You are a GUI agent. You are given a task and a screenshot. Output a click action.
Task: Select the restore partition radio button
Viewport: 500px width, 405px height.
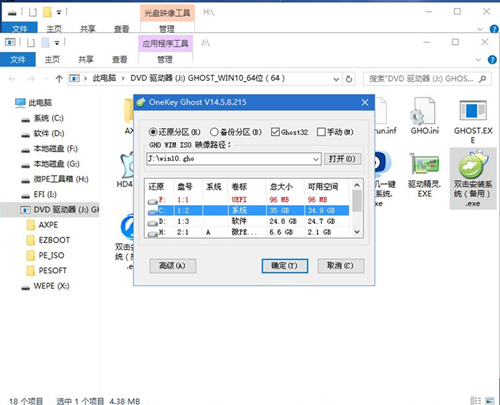pos(153,132)
